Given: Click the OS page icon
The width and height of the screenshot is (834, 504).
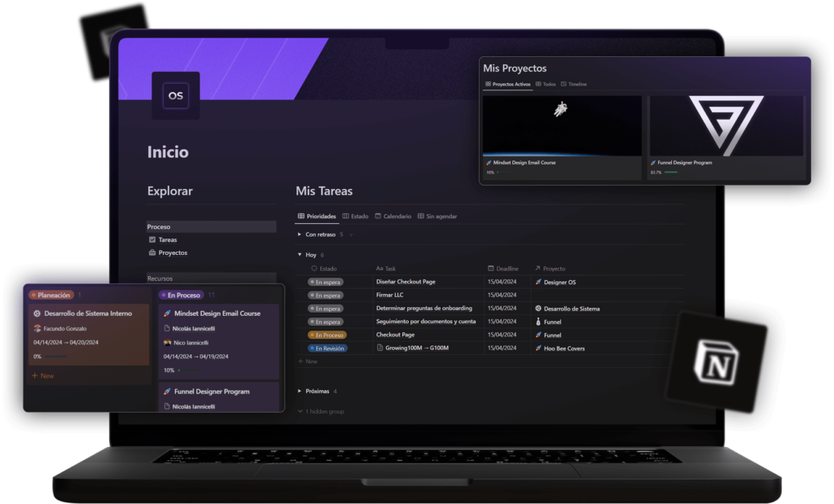Looking at the screenshot, I should click(x=176, y=96).
